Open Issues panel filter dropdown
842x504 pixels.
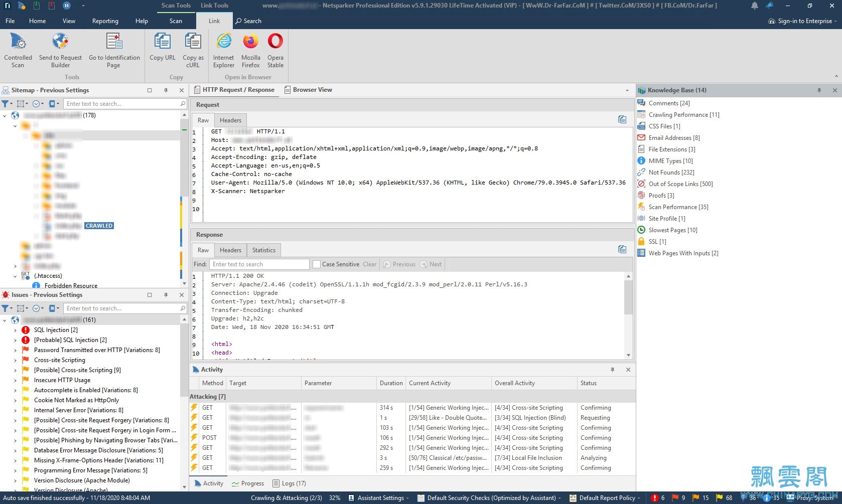click(x=7, y=308)
